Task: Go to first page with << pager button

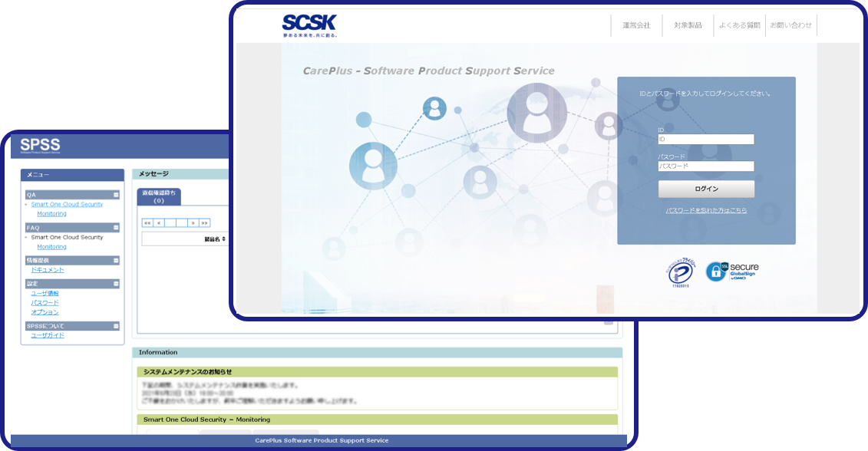Action: click(147, 223)
